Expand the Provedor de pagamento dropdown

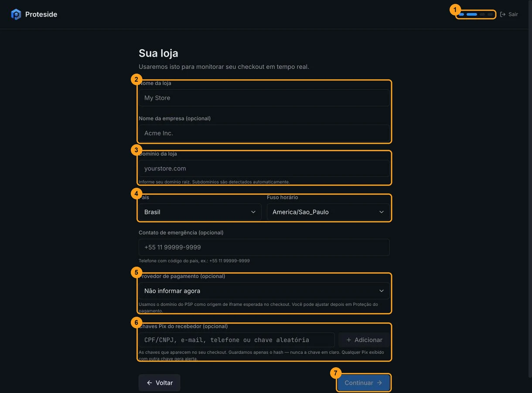(x=264, y=291)
